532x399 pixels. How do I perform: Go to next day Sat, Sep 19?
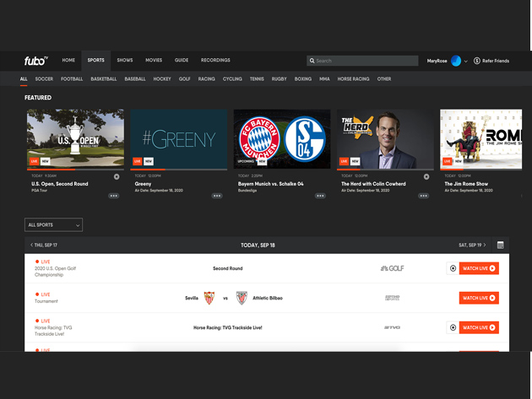pyautogui.click(x=472, y=245)
